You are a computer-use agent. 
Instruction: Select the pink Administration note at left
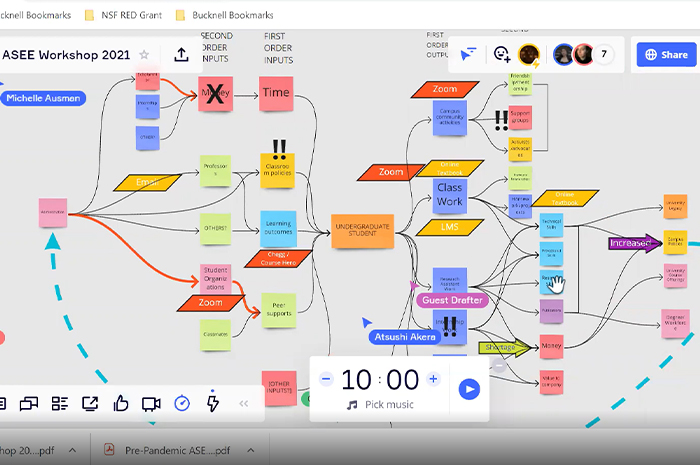53,212
